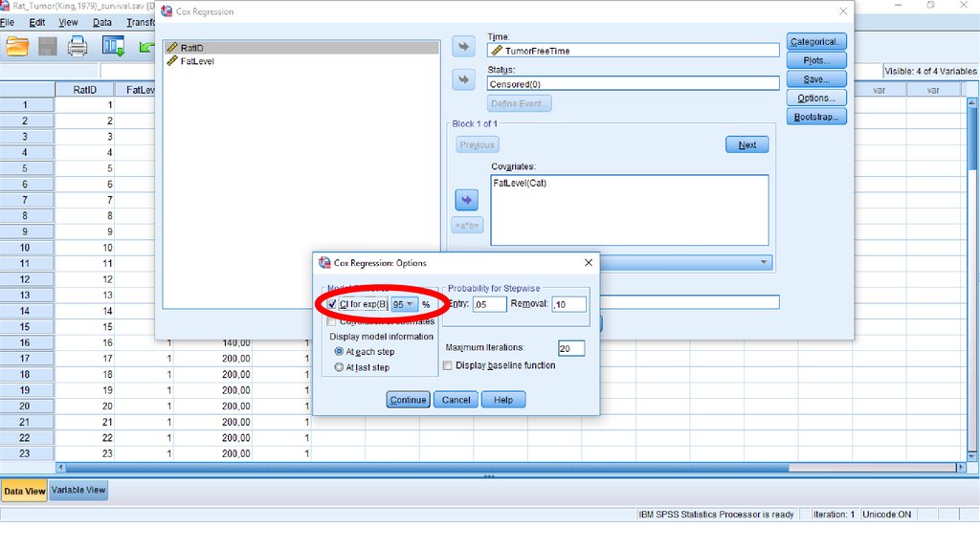Switch to the Variable View tab
980x549 pixels.
coord(78,491)
